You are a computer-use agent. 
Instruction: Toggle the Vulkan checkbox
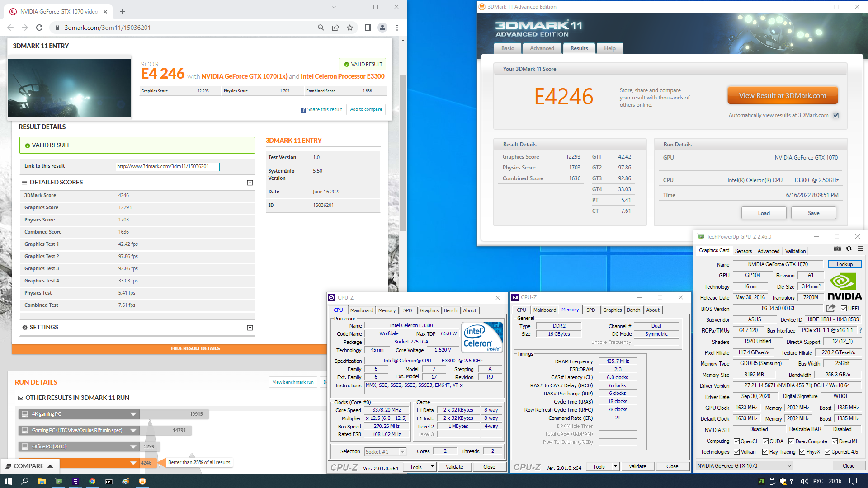(x=736, y=452)
